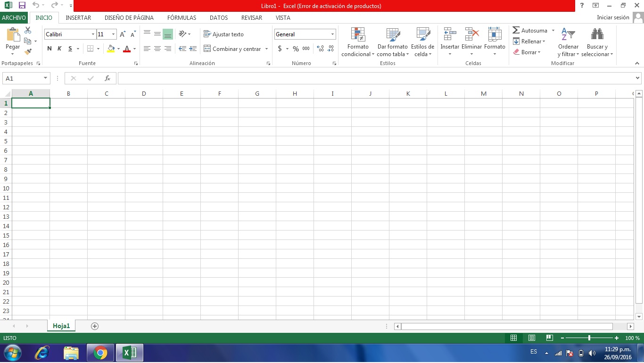Click the Hoja1 sheet tab
The image size is (644, 363).
[x=61, y=326]
